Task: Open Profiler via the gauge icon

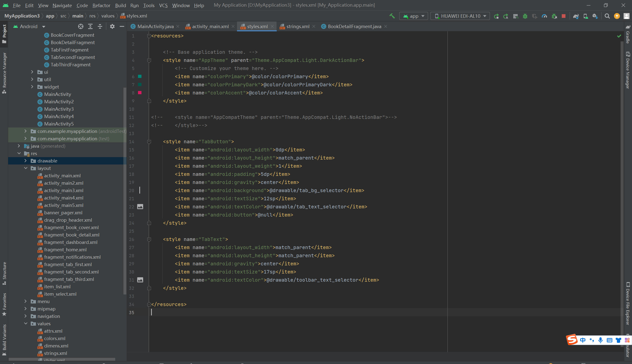Action: pyautogui.click(x=544, y=16)
